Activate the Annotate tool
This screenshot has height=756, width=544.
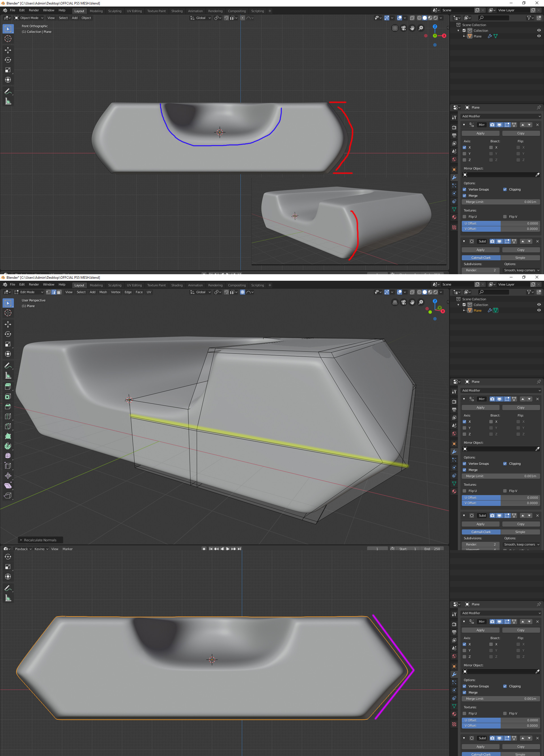pos(8,91)
